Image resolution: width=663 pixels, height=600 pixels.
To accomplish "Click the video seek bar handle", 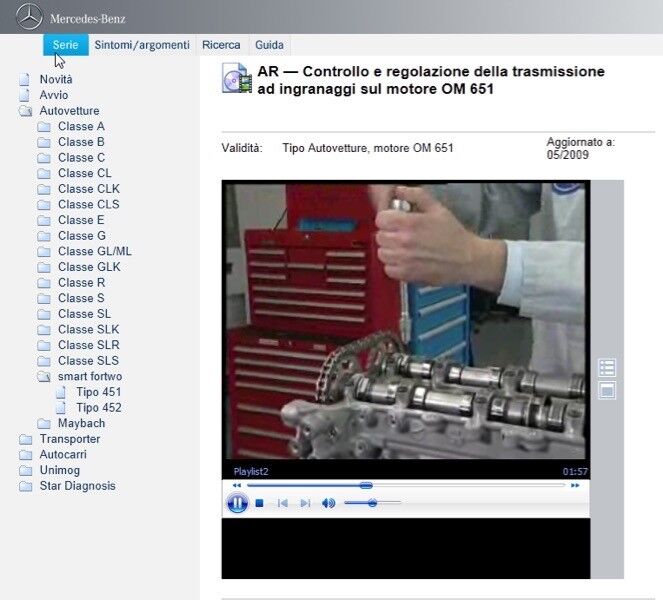I will (366, 485).
